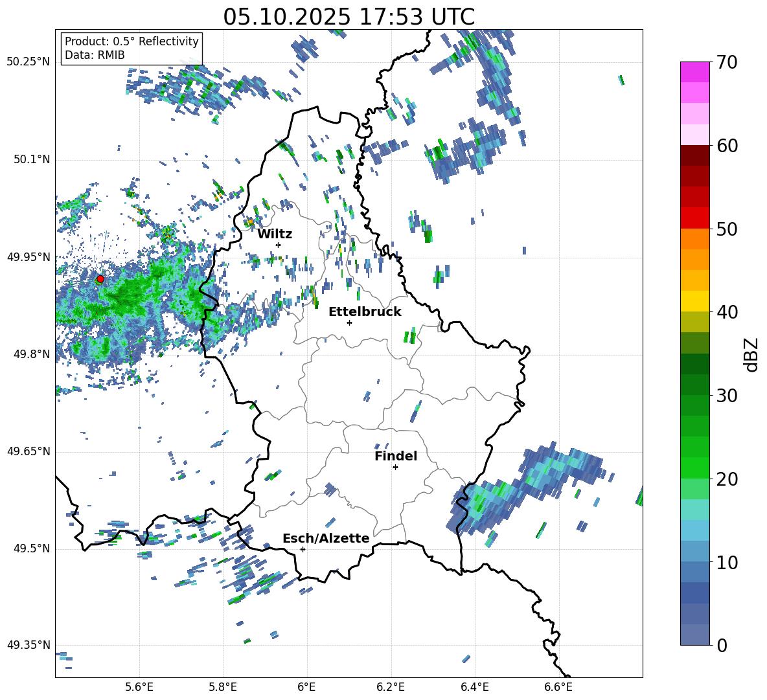
Task: Click the 6.4°E longitude label
Action: (x=474, y=687)
